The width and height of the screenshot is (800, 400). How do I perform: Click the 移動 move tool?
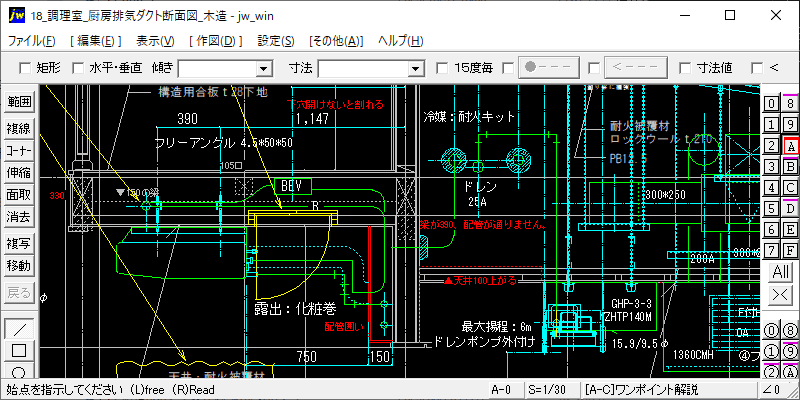click(19, 266)
